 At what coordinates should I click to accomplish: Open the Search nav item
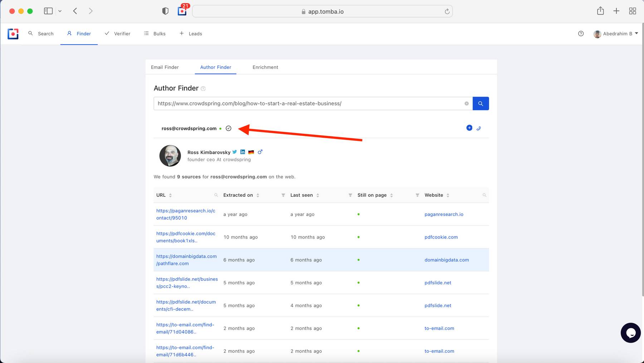(x=41, y=34)
